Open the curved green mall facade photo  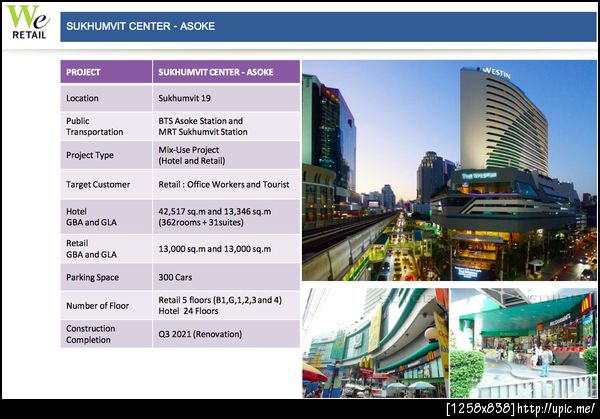(x=375, y=343)
